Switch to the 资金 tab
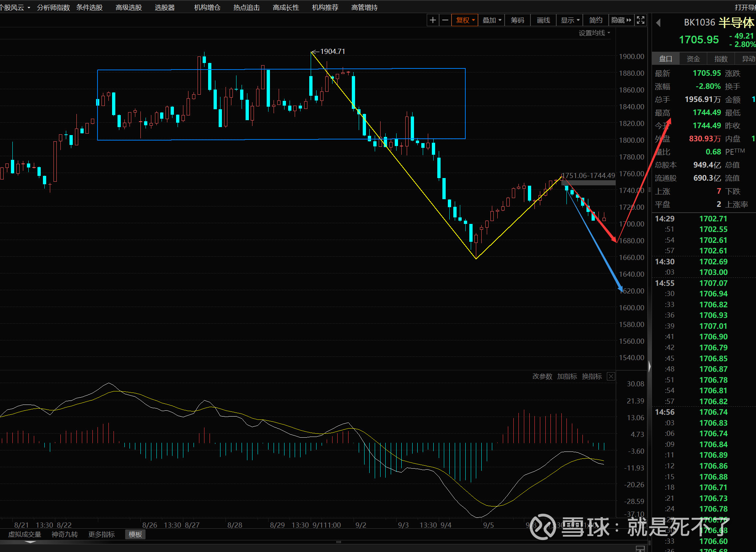The height and width of the screenshot is (552, 756). pyautogui.click(x=693, y=59)
